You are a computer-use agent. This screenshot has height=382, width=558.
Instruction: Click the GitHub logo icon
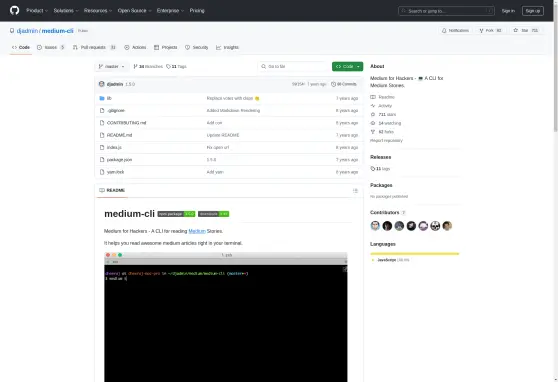[x=15, y=10]
